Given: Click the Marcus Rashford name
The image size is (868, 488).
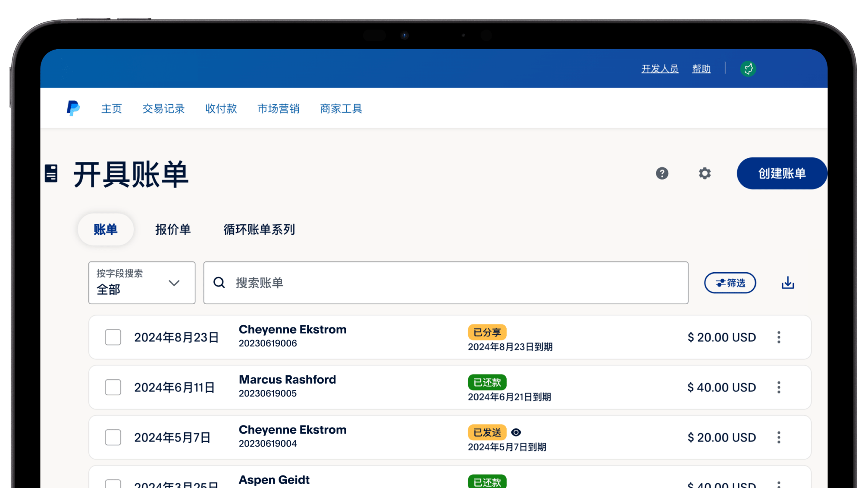Looking at the screenshot, I should 288,380.
